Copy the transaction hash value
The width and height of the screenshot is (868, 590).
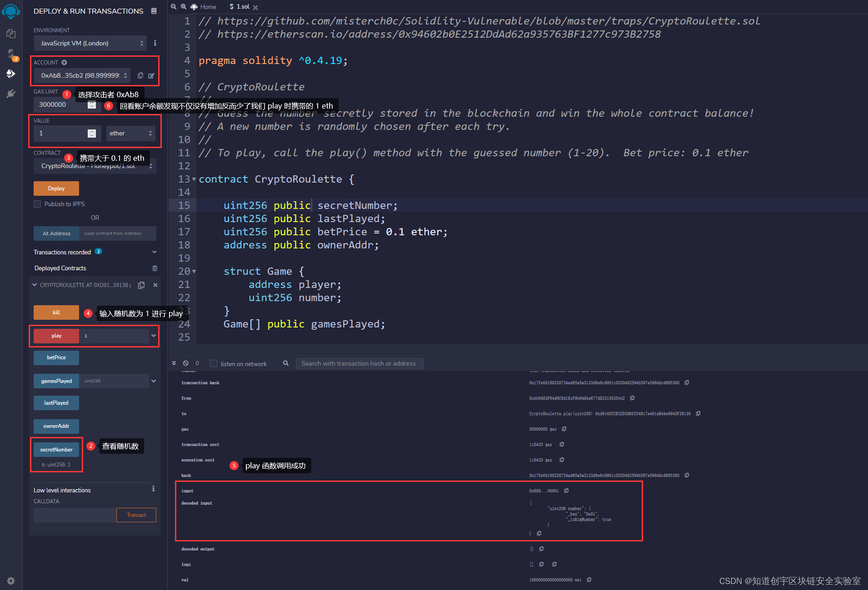point(687,382)
